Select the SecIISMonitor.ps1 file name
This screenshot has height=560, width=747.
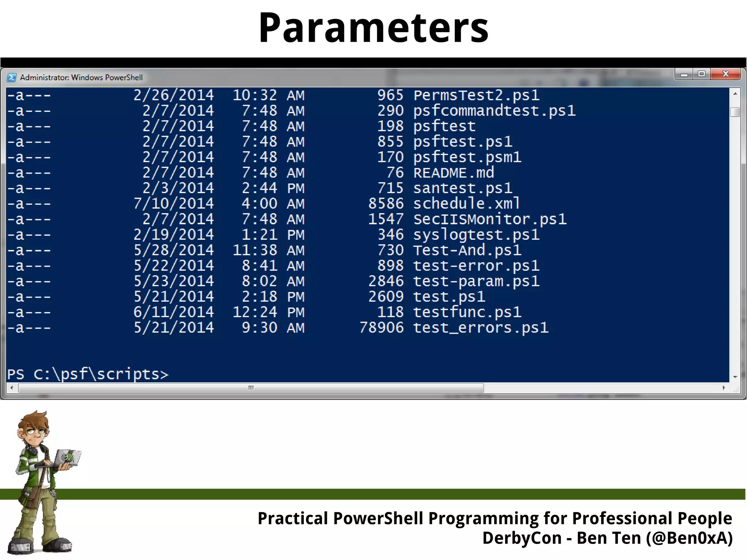tap(490, 219)
